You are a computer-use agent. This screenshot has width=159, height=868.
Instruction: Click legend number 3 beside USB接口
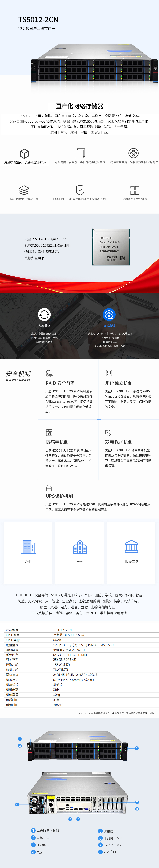[x=33, y=844]
